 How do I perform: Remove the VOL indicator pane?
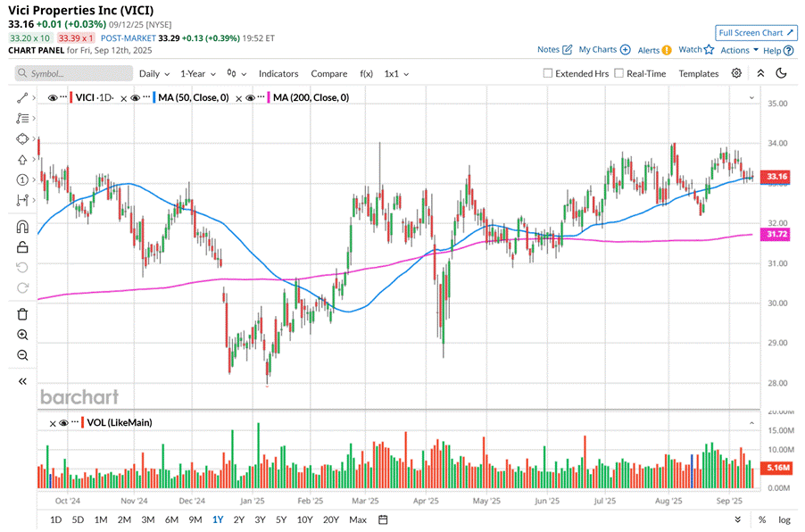(x=53, y=424)
